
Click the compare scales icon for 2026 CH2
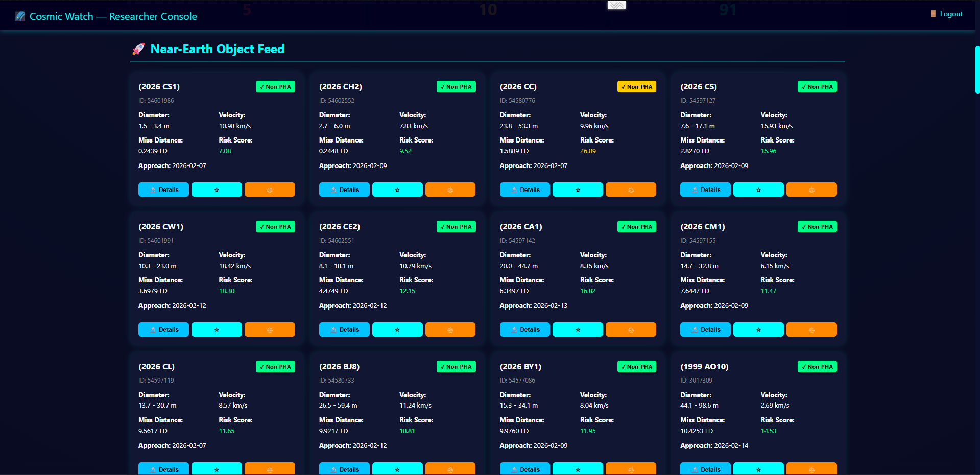[450, 189]
